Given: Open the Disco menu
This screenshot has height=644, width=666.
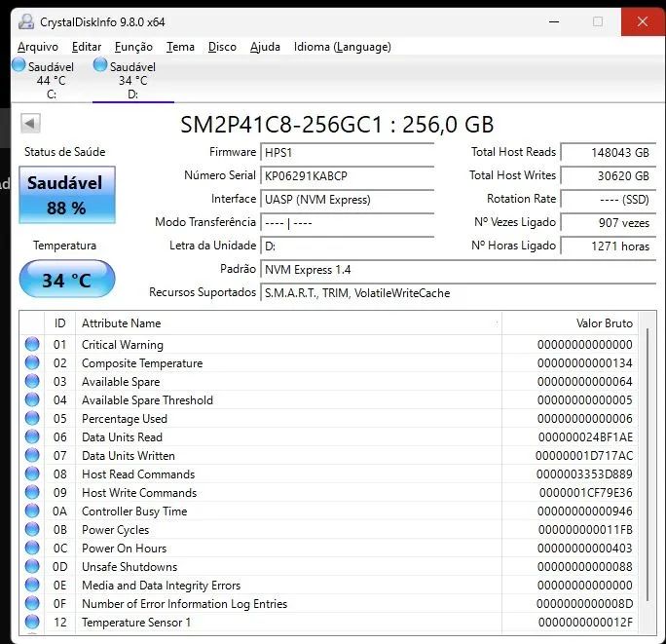Looking at the screenshot, I should tap(222, 47).
